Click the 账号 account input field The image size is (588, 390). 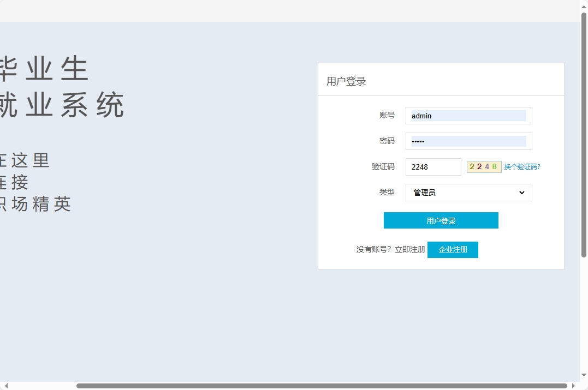click(468, 115)
